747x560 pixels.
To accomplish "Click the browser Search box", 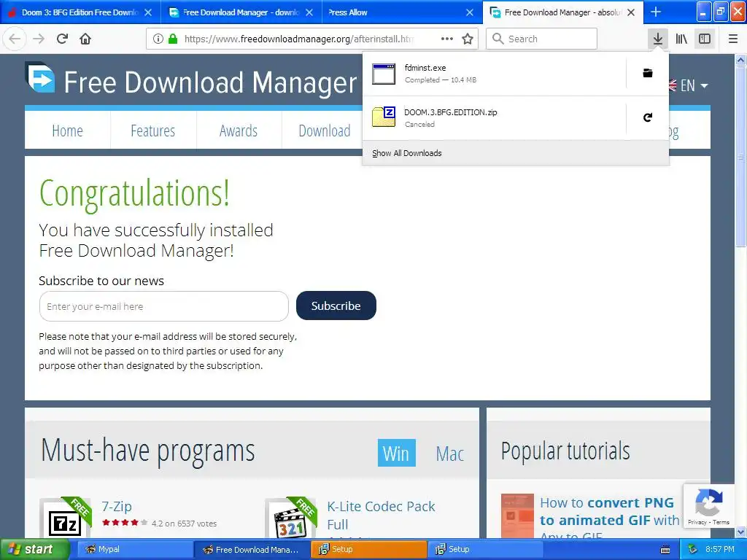I will coord(541,39).
